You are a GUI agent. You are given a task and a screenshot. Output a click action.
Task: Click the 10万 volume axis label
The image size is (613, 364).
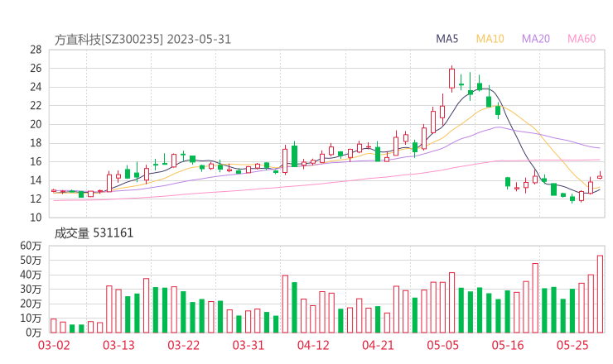(x=31, y=318)
